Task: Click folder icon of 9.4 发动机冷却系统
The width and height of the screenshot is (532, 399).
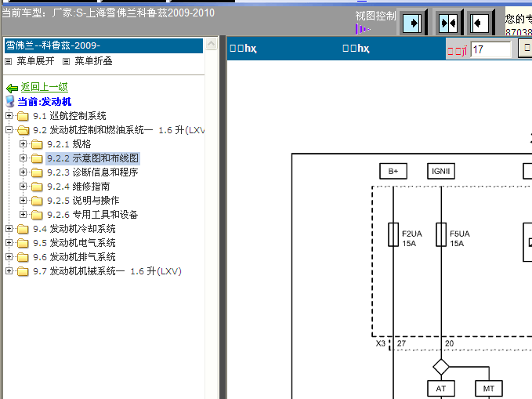Action: tap(23, 229)
